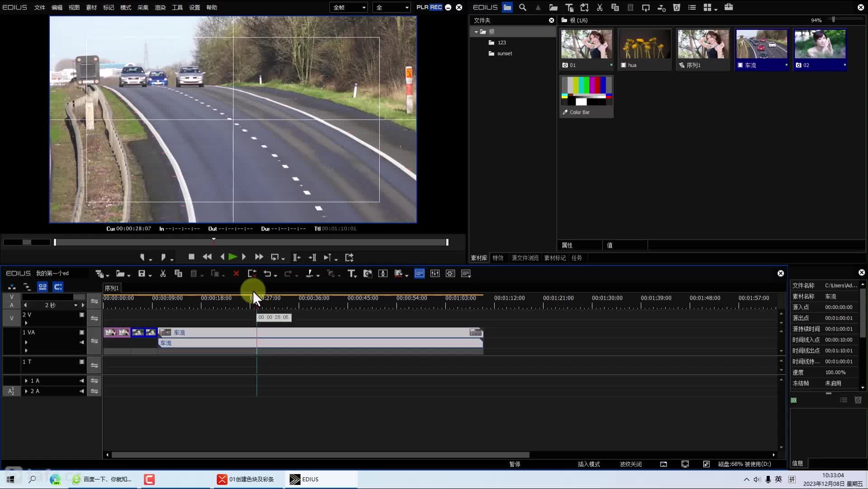Collapse the 根 root folder tree
868x489 pixels.
[476, 32]
